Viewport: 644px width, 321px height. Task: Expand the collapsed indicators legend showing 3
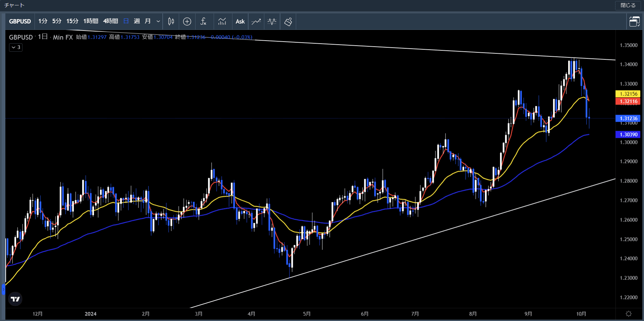16,47
